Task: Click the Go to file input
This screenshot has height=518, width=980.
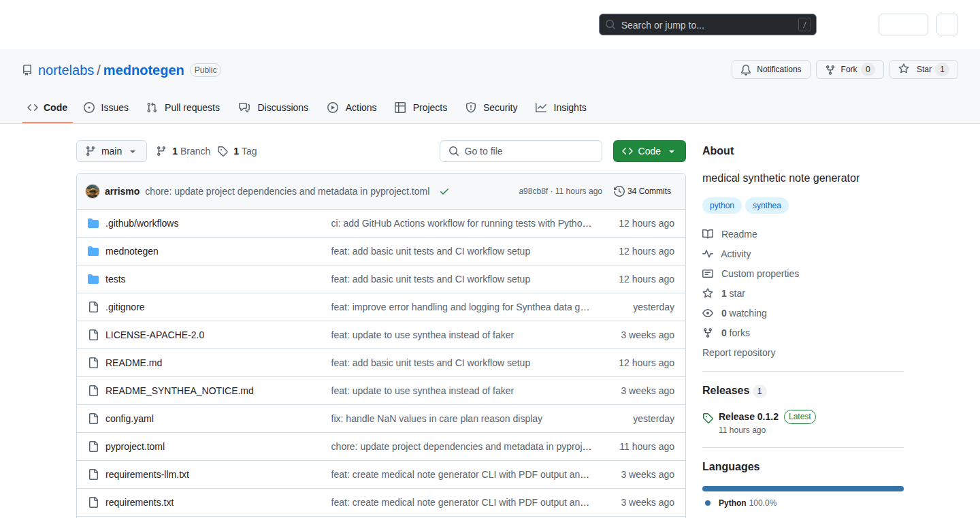Action: coord(521,151)
